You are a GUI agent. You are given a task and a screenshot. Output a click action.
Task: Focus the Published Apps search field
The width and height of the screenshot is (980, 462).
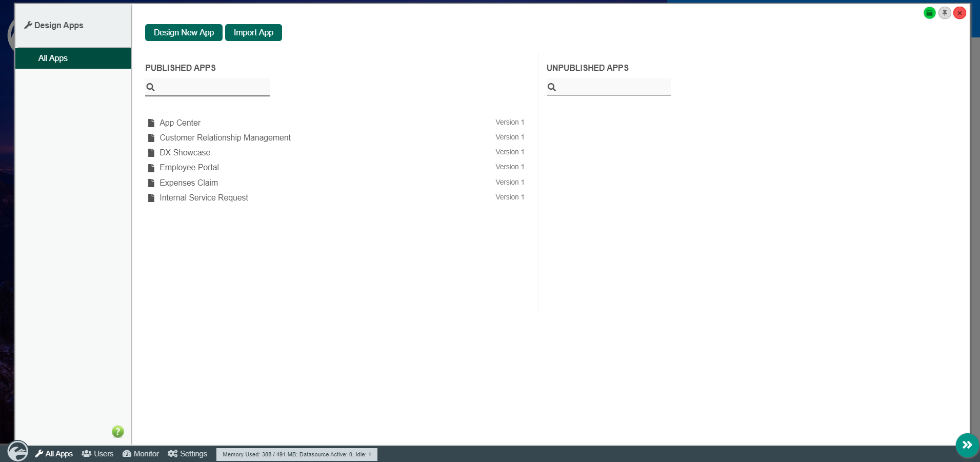click(x=207, y=87)
